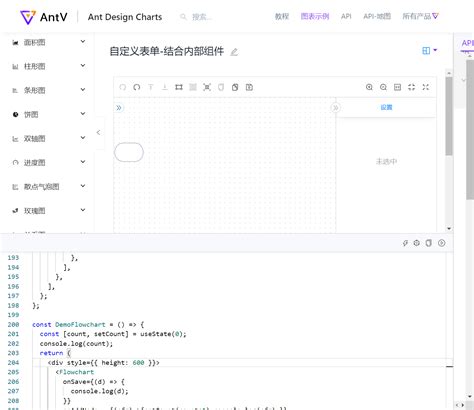
Task: Click the fit-to-canvas icon in toolbar
Action: (412, 87)
